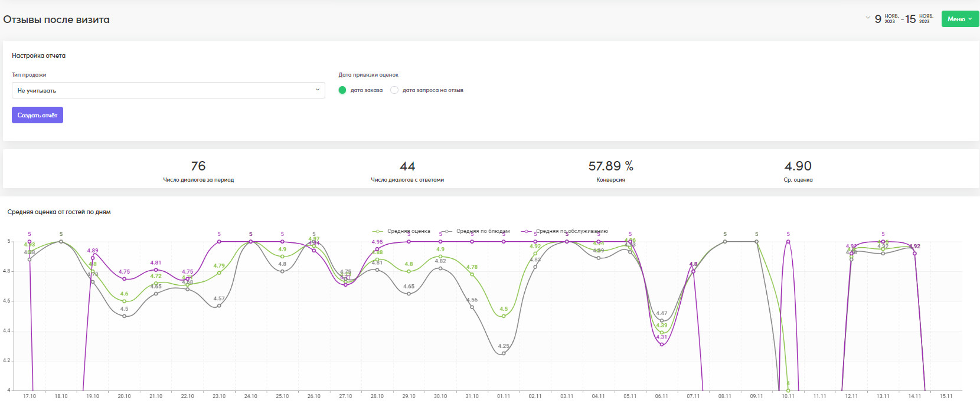980x404 pixels.
Task: Click the purple legend marker icon
Action: (526, 231)
